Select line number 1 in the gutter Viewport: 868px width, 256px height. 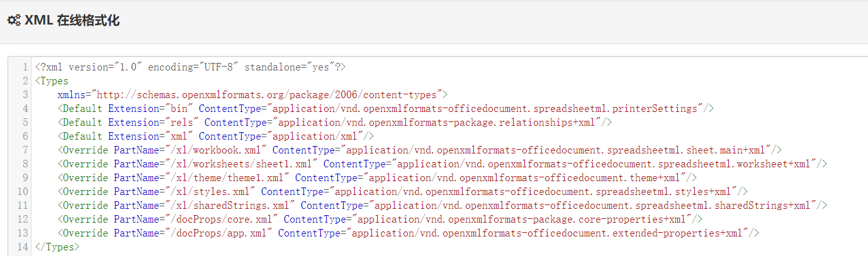coord(25,67)
